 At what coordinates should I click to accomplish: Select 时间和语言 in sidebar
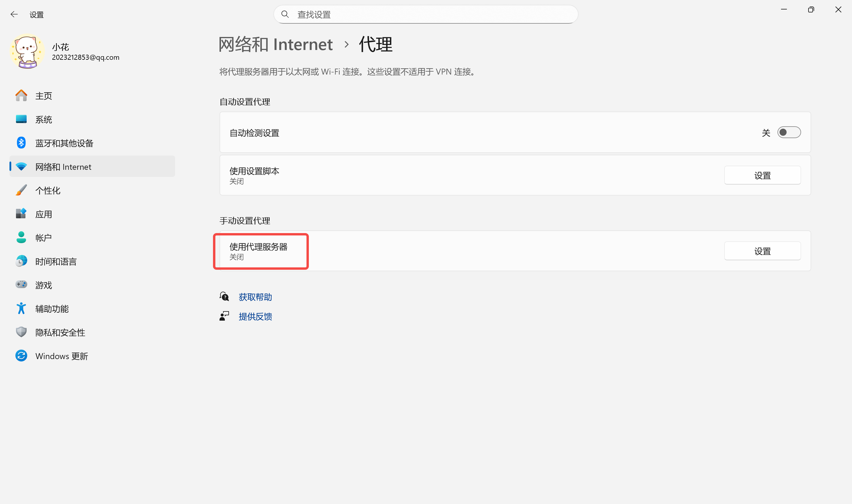click(56, 261)
